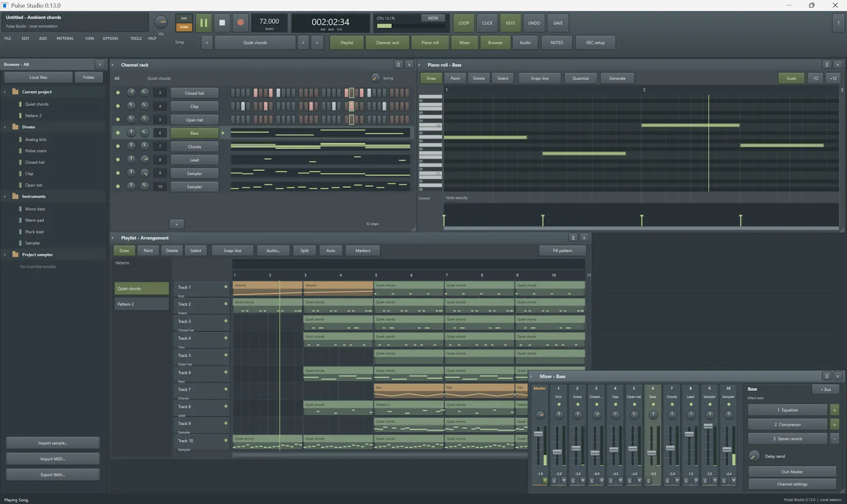Viewport: 847px width, 504px height.
Task: Switch to the Mixer view tab
Action: tap(464, 43)
